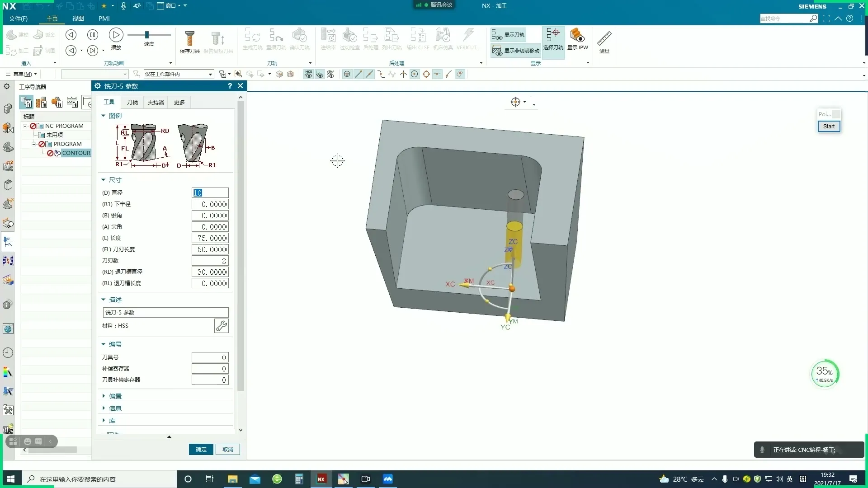
Task: Expand the 偏置 (Offsets) section
Action: (x=115, y=396)
